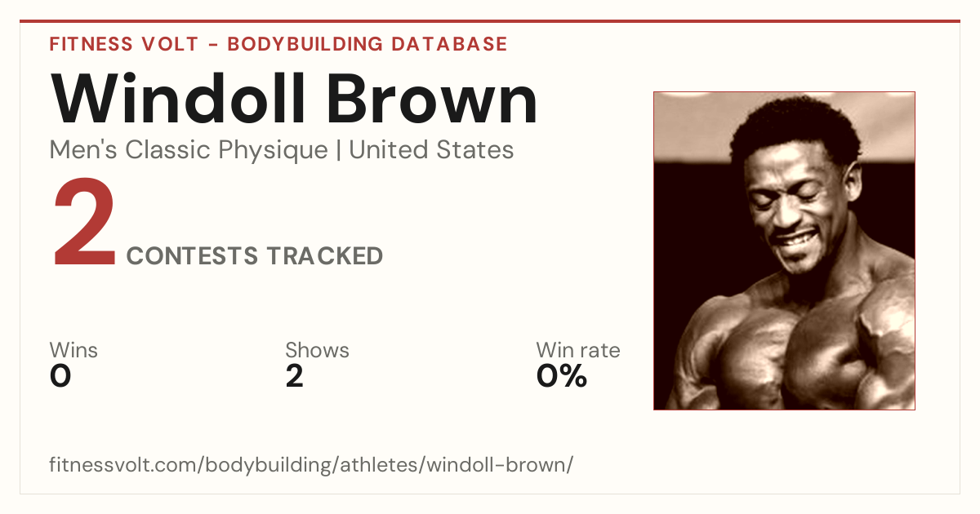Click the Wins value 0
This screenshot has height=514, width=980.
click(x=60, y=376)
